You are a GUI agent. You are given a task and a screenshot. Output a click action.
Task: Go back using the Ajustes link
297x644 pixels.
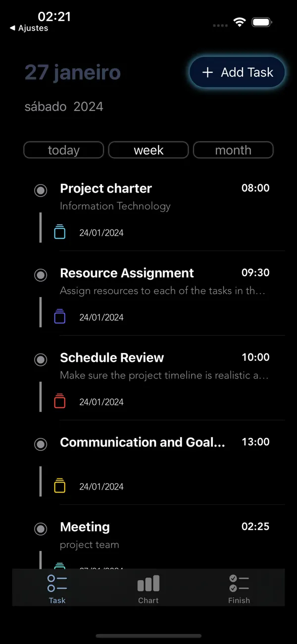[28, 28]
